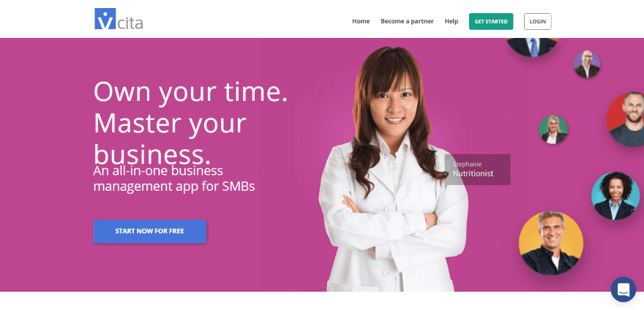644x310 pixels.
Task: Select the curly-haired woman avatar on teal
Action: (615, 196)
